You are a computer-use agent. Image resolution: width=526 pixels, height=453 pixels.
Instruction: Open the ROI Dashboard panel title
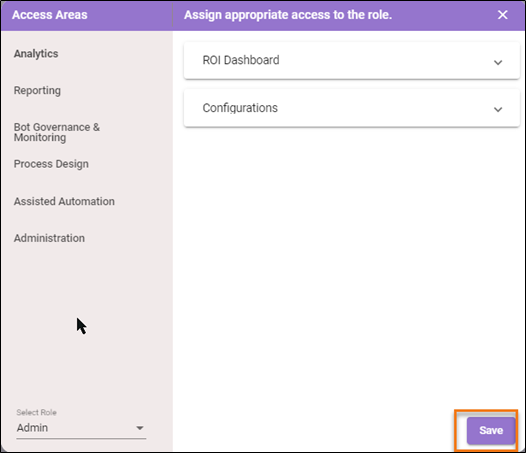tap(241, 60)
